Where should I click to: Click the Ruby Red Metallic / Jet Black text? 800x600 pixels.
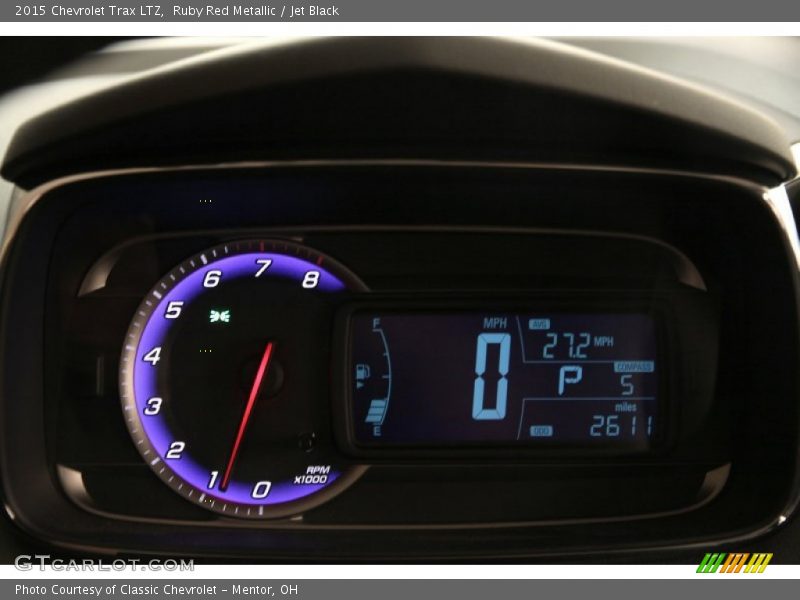[x=256, y=11]
